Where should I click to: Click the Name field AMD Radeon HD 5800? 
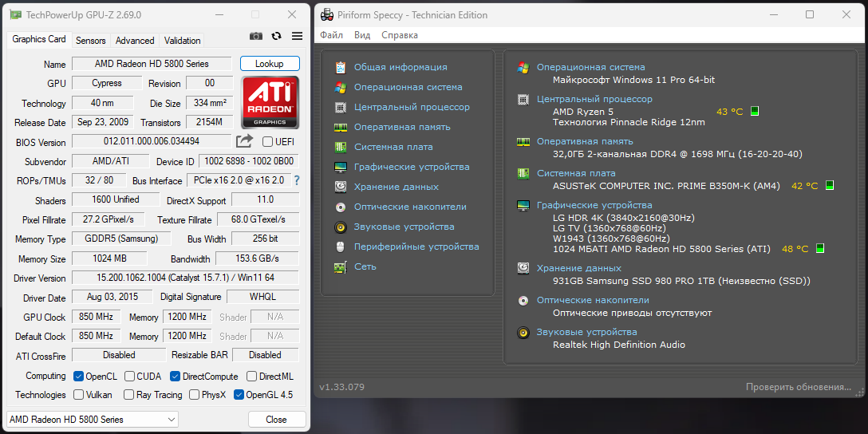tap(152, 64)
